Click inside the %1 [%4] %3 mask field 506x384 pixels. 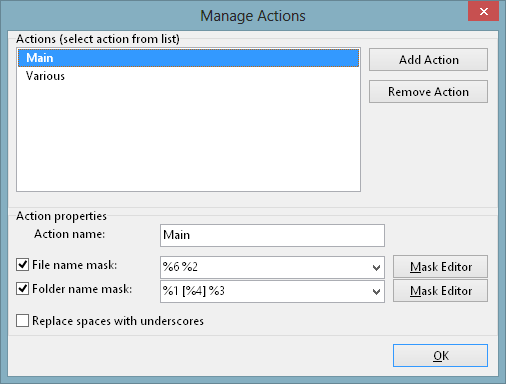coord(265,292)
